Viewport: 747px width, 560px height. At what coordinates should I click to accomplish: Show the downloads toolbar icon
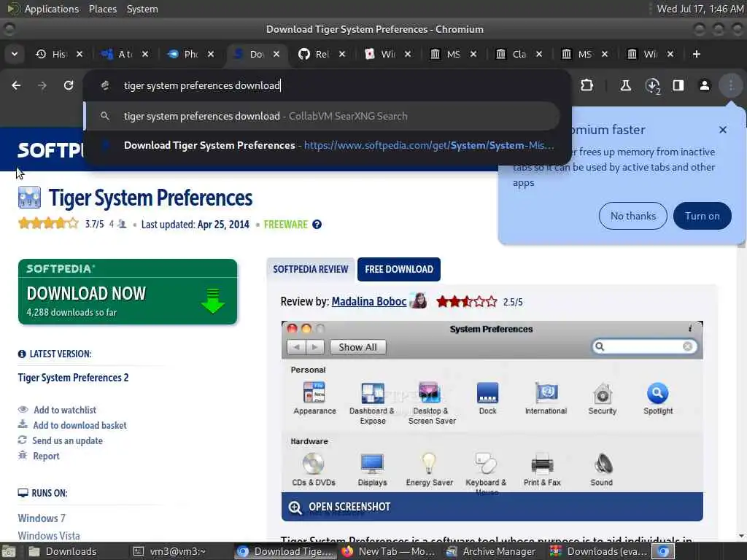(x=652, y=86)
